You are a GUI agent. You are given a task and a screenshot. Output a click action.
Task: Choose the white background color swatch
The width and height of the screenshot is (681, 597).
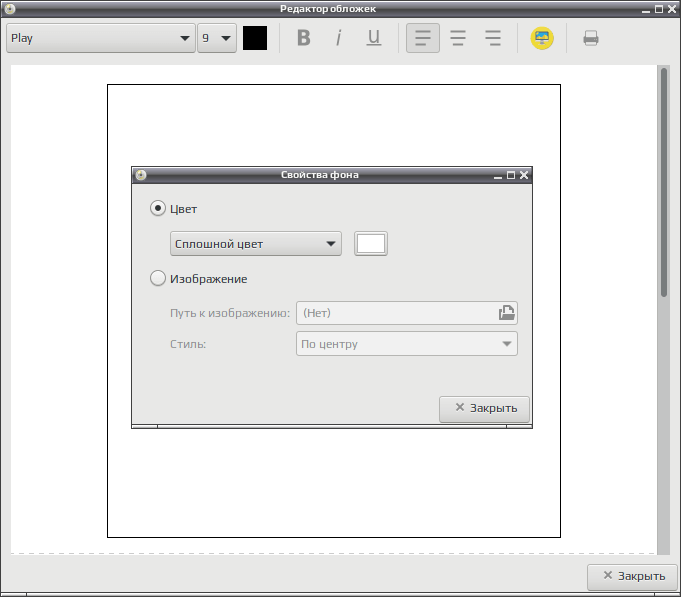(x=370, y=244)
